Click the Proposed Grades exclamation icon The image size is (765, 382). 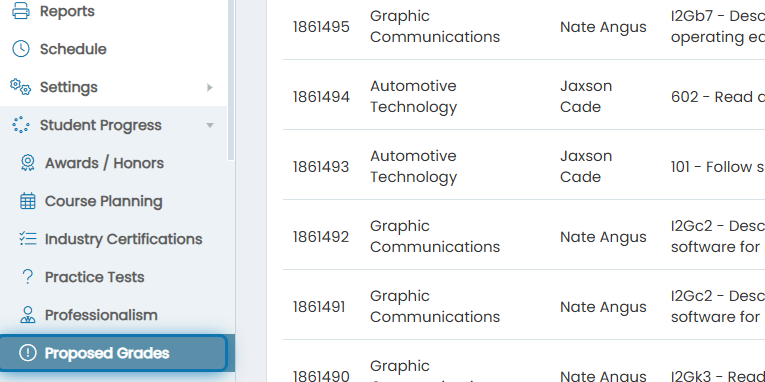point(28,353)
